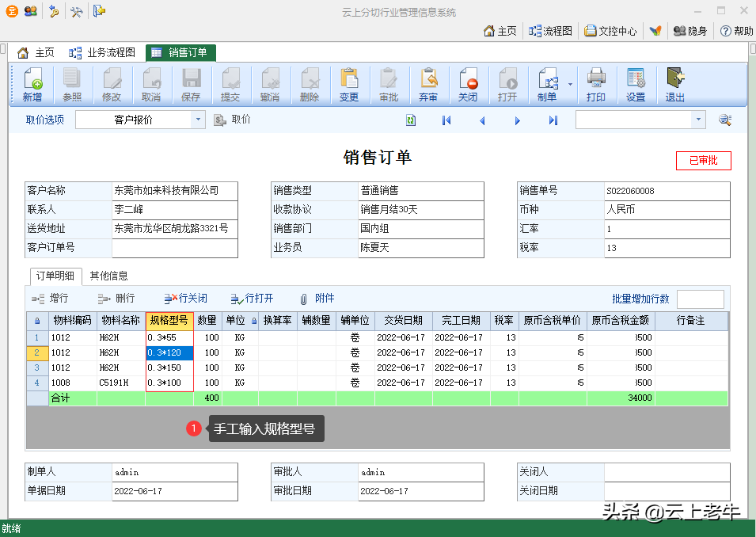Click the 增行 add row button
The width and height of the screenshot is (756, 537).
coord(50,299)
